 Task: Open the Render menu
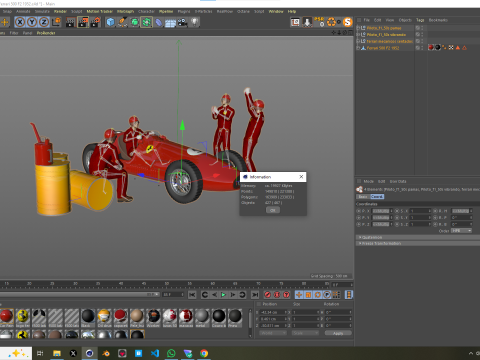[x=60, y=11]
